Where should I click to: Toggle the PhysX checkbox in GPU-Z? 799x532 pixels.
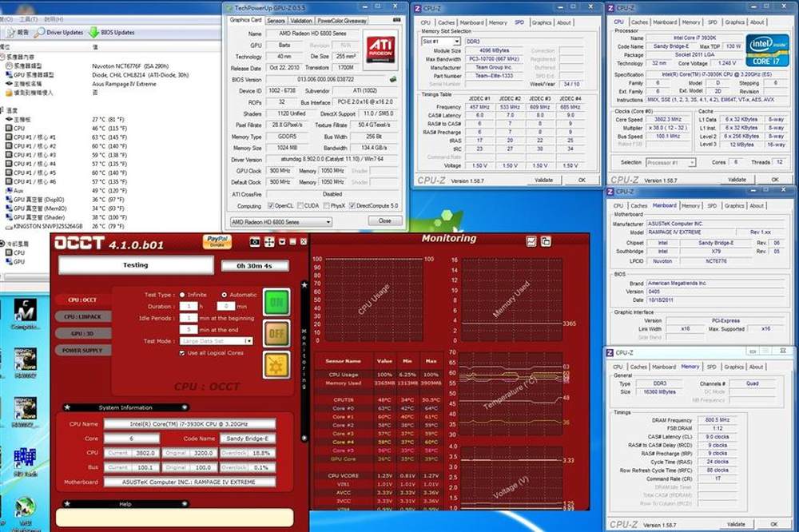click(326, 206)
